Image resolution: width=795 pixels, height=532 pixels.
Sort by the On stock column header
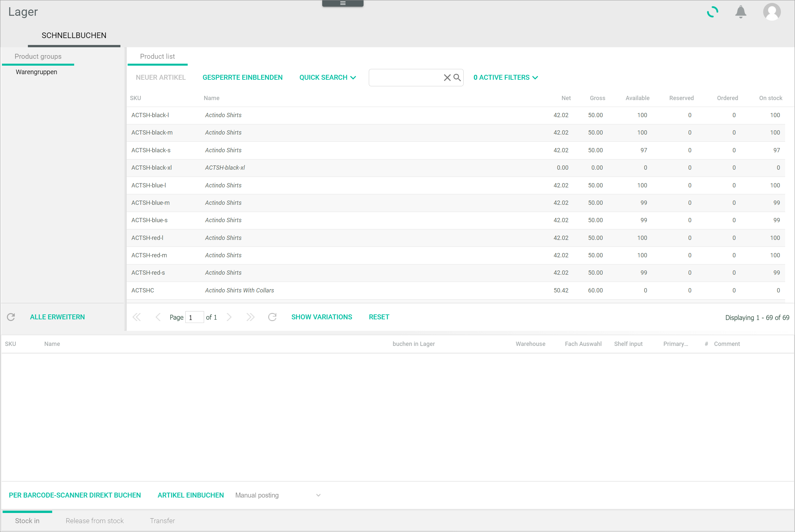tap(770, 98)
